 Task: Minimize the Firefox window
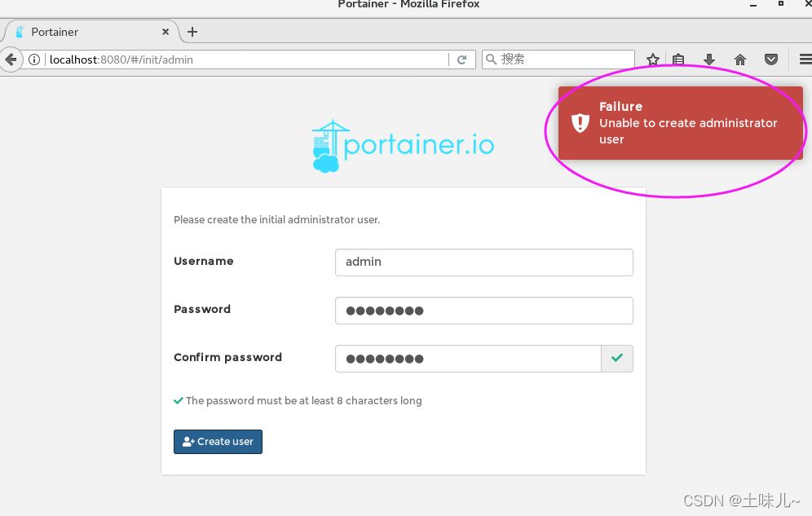click(x=753, y=5)
